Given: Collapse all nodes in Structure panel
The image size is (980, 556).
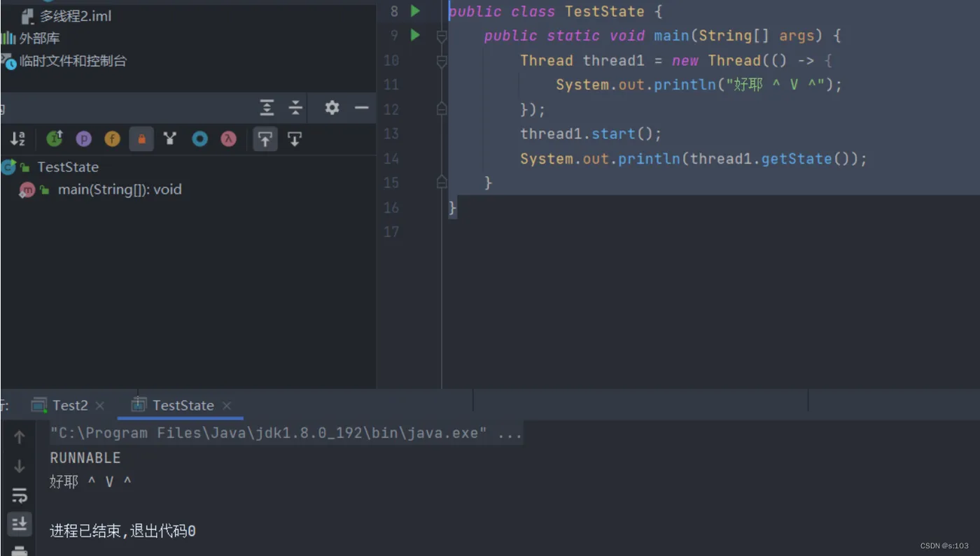Looking at the screenshot, I should tap(296, 108).
